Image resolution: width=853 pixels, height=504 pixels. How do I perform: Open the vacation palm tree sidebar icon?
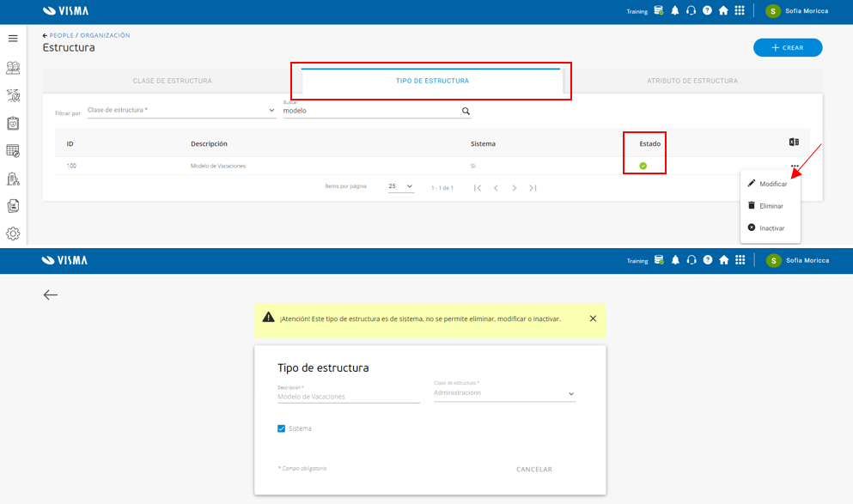click(13, 95)
